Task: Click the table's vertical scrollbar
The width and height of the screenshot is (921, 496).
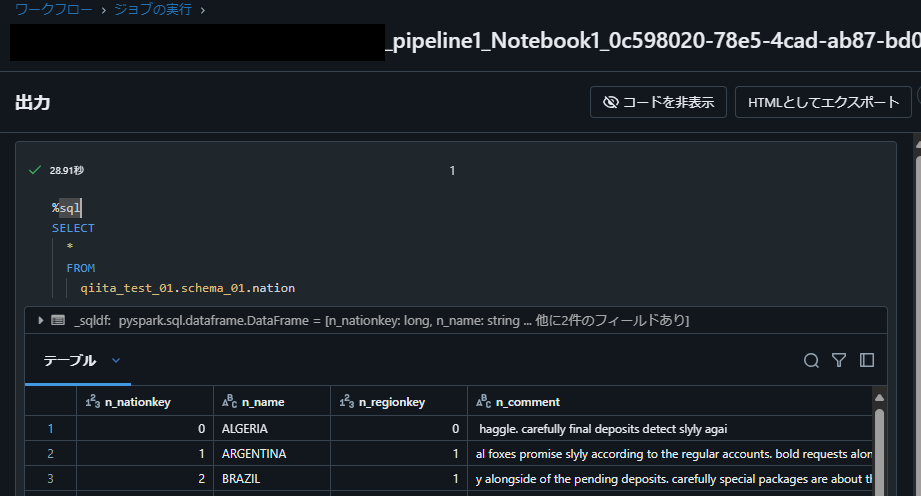Action: click(x=879, y=453)
